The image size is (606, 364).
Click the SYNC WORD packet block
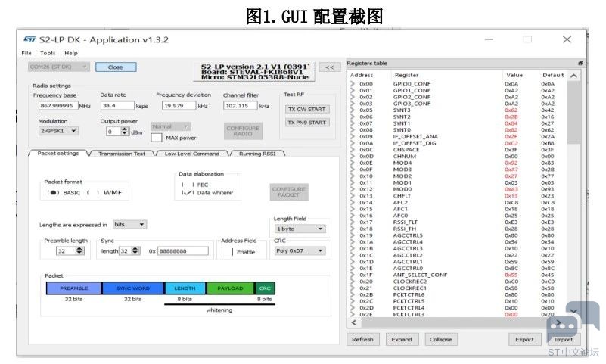tap(133, 288)
